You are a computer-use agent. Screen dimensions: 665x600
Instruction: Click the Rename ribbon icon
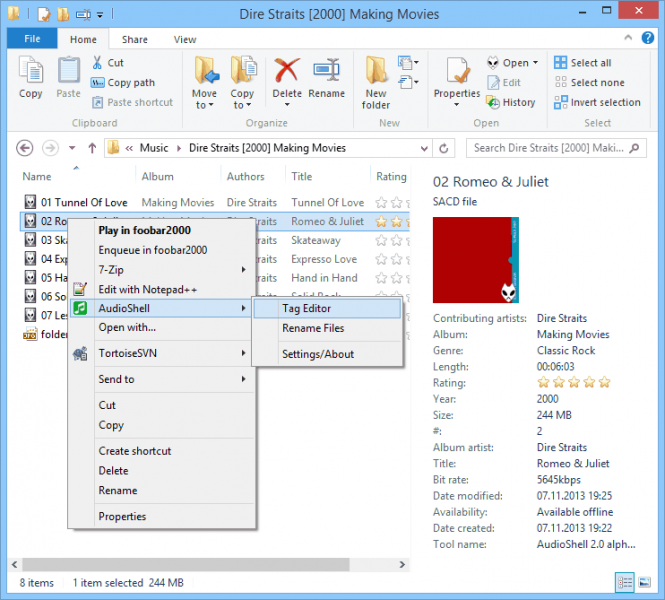326,70
